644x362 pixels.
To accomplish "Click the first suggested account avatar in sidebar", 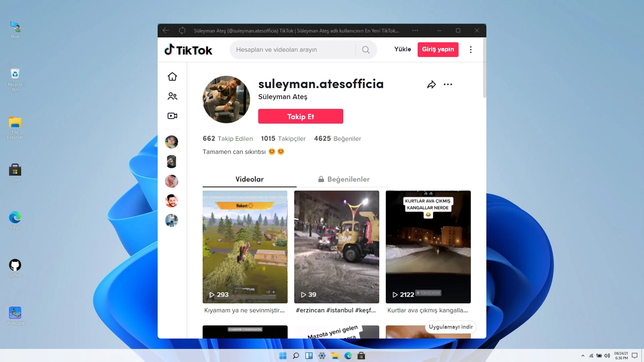I will click(x=171, y=142).
